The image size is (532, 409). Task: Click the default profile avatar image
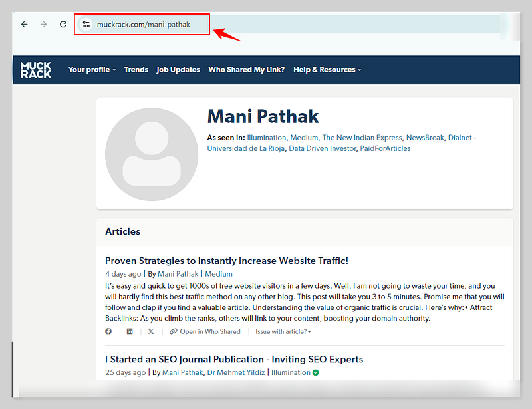[x=152, y=154]
